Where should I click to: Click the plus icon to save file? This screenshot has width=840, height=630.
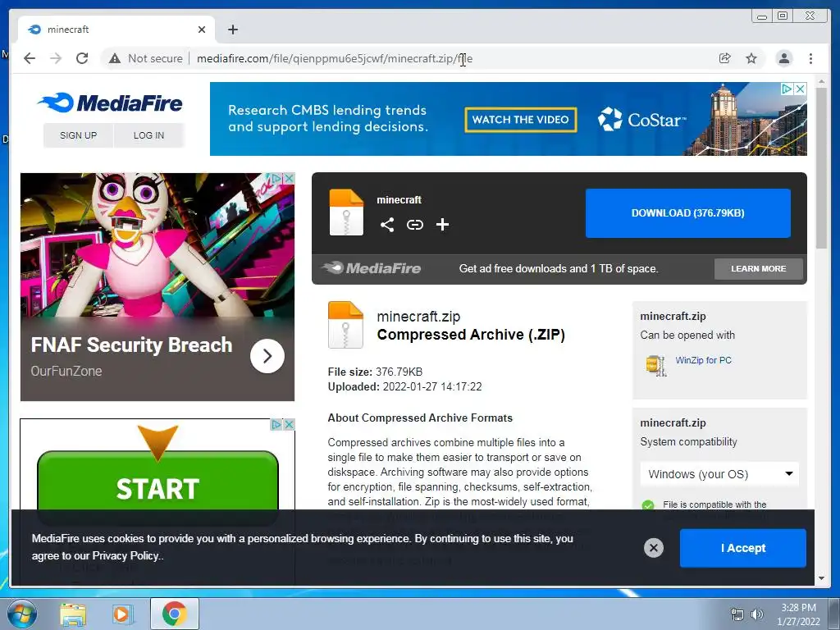[442, 225]
